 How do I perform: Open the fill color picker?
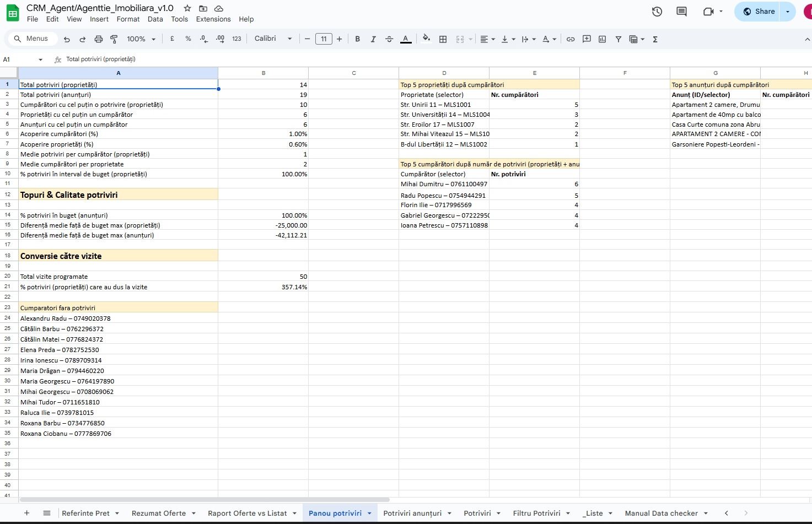tap(426, 39)
